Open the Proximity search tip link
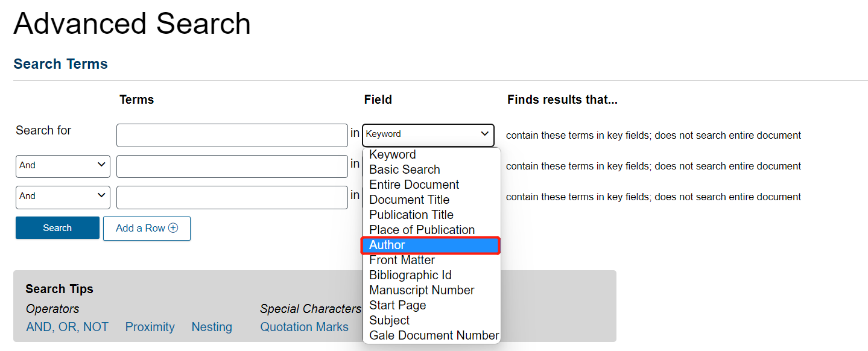The width and height of the screenshot is (868, 351). click(150, 327)
